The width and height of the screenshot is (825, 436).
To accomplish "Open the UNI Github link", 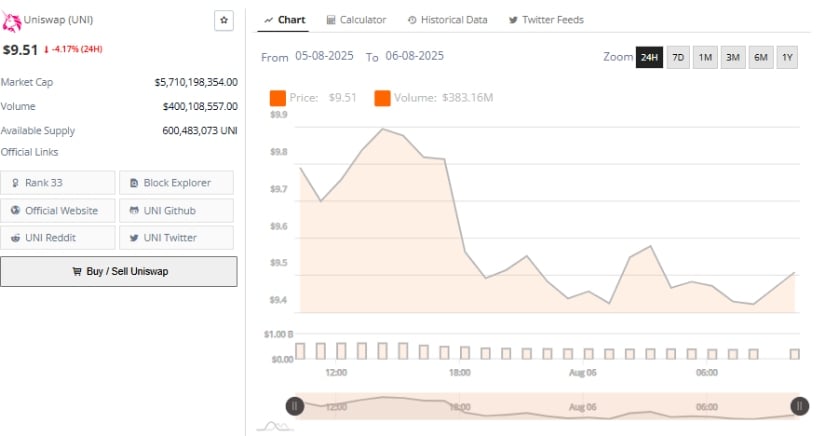I will pos(176,210).
